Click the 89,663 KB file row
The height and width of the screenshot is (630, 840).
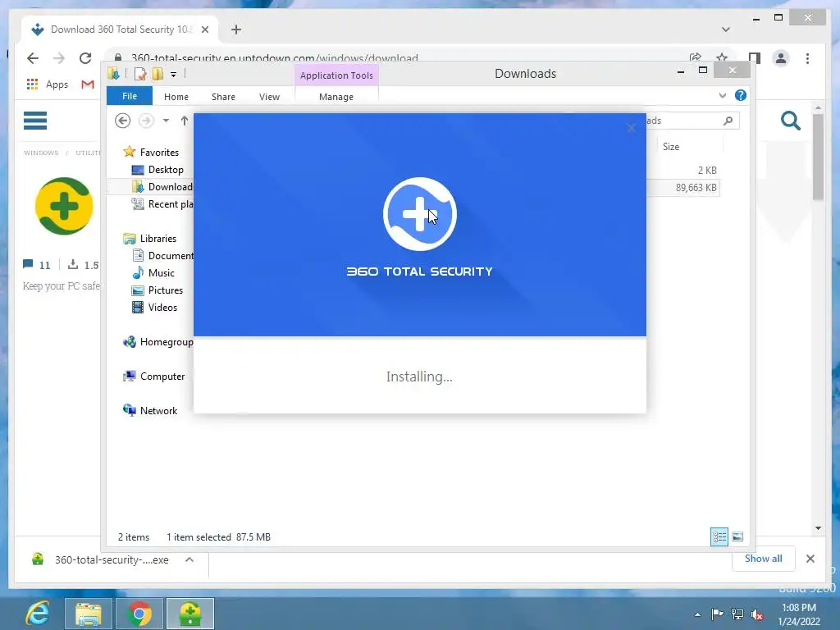point(683,188)
